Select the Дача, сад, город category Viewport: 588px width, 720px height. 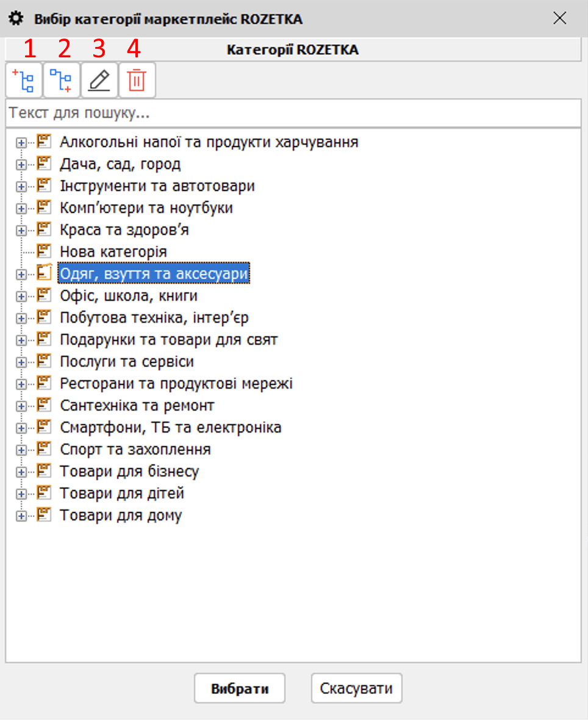(120, 164)
